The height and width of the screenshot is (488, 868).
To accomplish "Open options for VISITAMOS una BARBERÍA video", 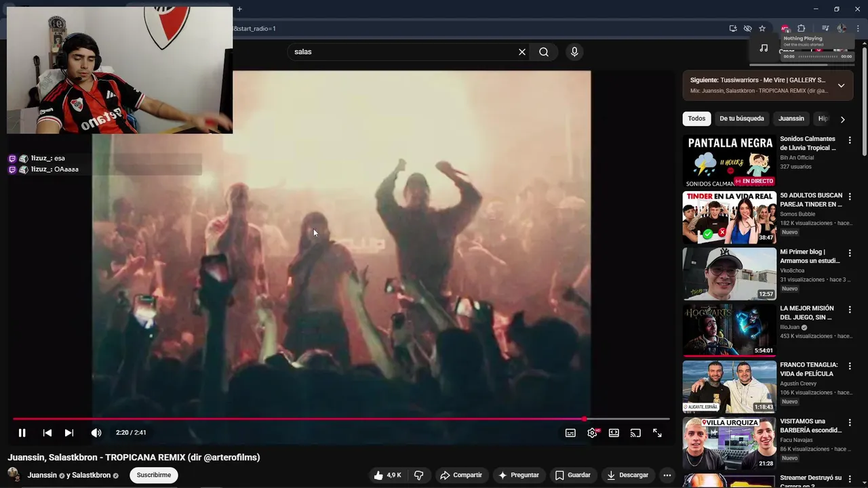I will (x=850, y=422).
